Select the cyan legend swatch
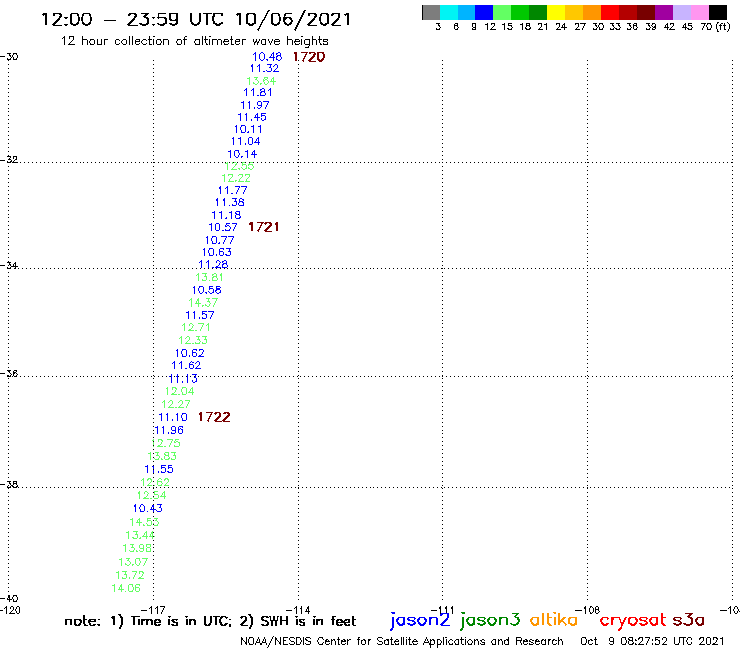The width and height of the screenshot is (740, 650). 449,12
